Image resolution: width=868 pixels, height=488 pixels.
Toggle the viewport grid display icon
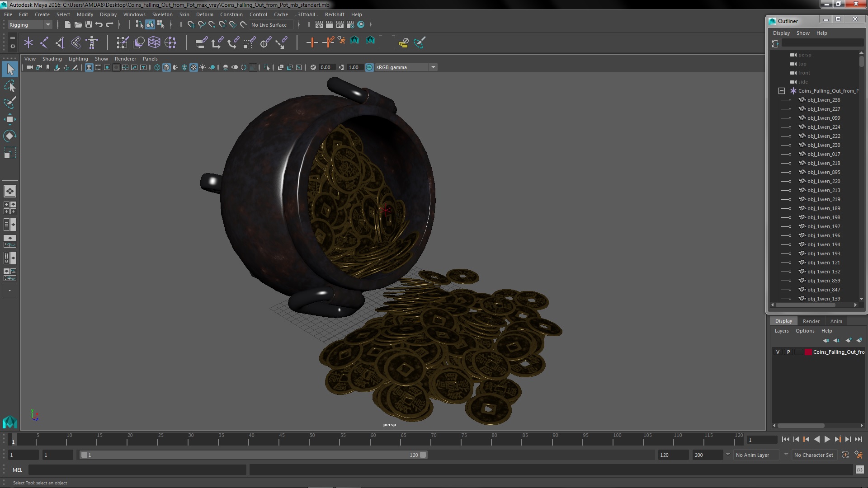point(89,67)
